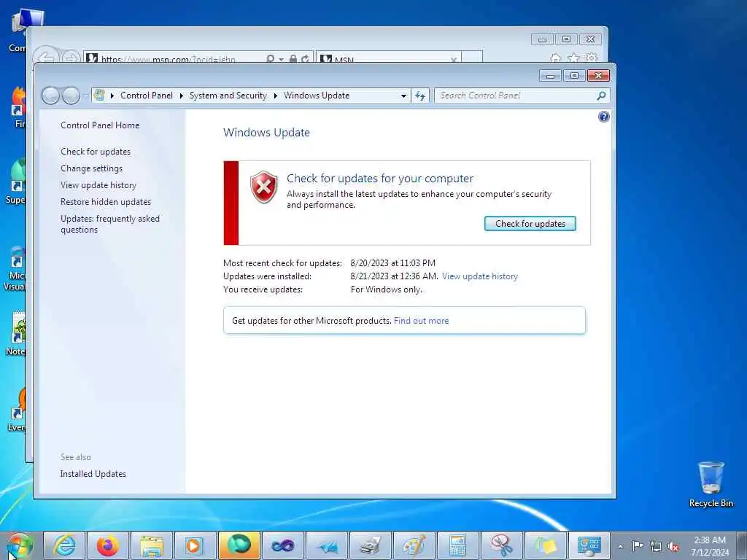Click the printer taskbar icon

371,545
